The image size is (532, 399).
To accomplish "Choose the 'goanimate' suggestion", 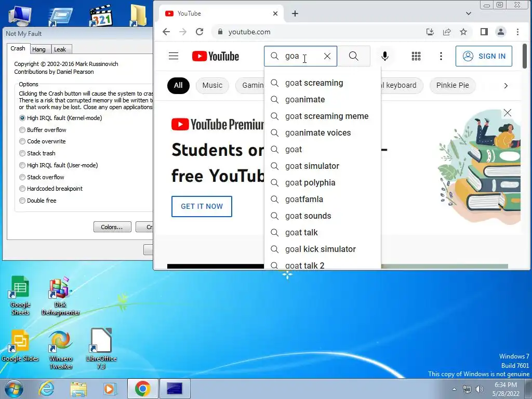I will pos(322,100).
